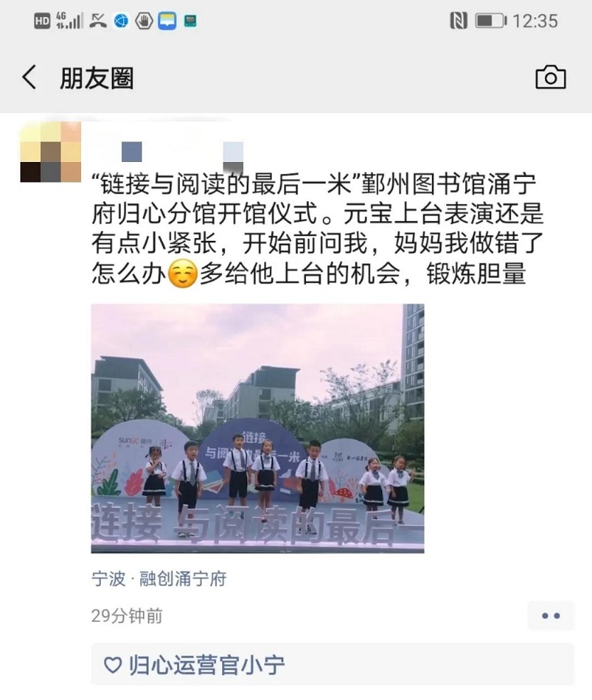The height and width of the screenshot is (700, 592).
Task: Tap the post text about 鄞州图书馆 opening ceremony
Action: coord(317,229)
